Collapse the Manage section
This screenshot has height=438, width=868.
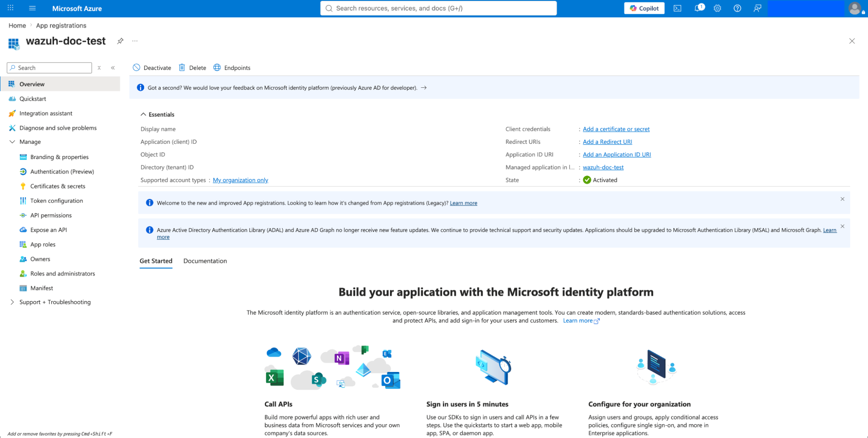[12, 142]
